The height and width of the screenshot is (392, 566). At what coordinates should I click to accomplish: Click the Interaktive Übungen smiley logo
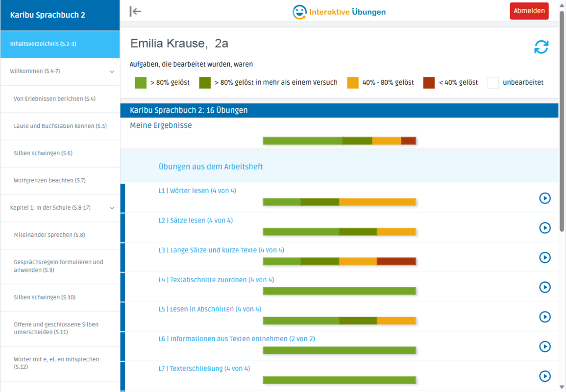coord(299,12)
